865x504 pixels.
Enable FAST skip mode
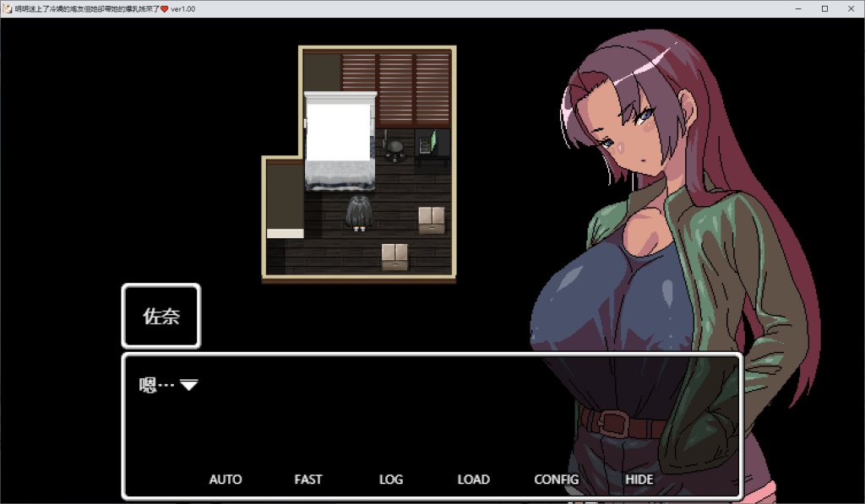pos(308,480)
